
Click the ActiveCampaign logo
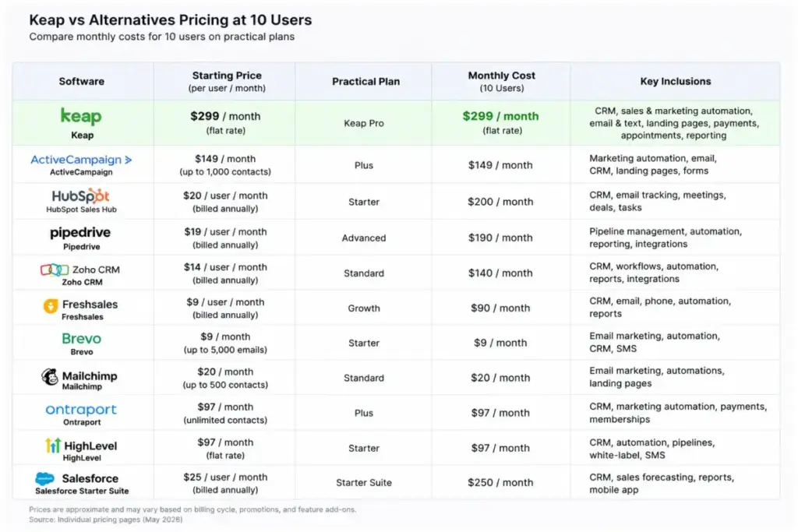tap(81, 160)
